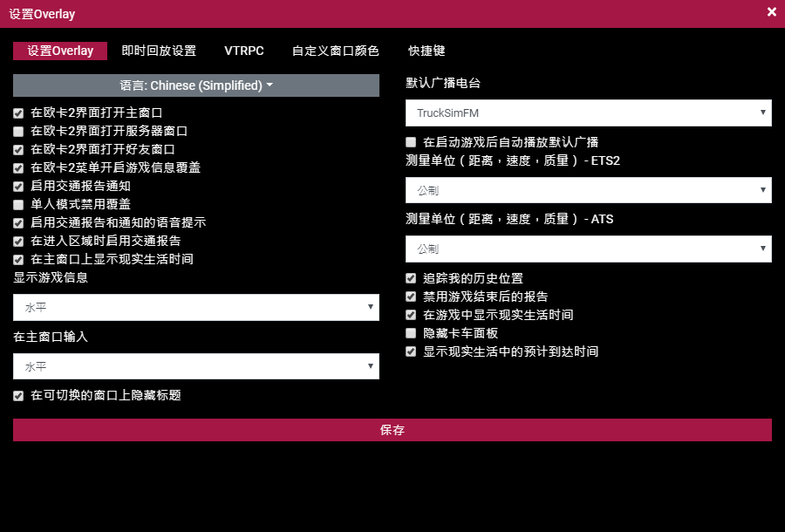
Task: Enable 在启动游戏后自动播放默认广播 checkbox
Action: coord(411,142)
